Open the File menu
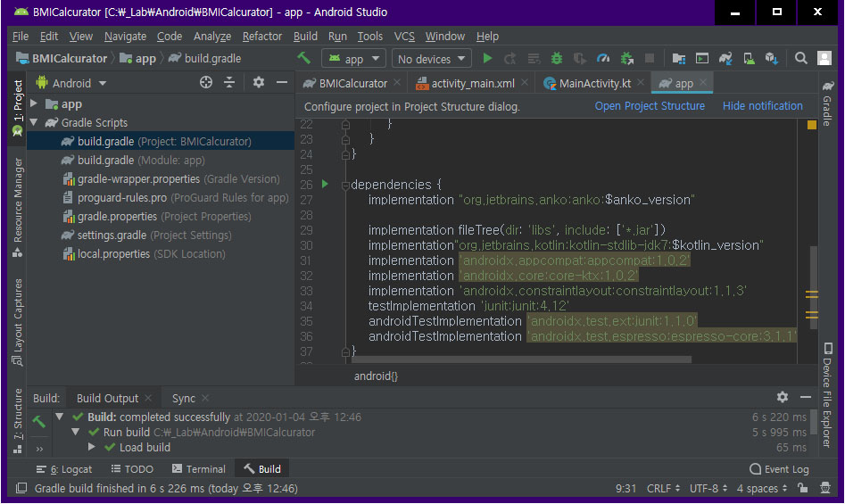The width and height of the screenshot is (845, 504). (21, 36)
